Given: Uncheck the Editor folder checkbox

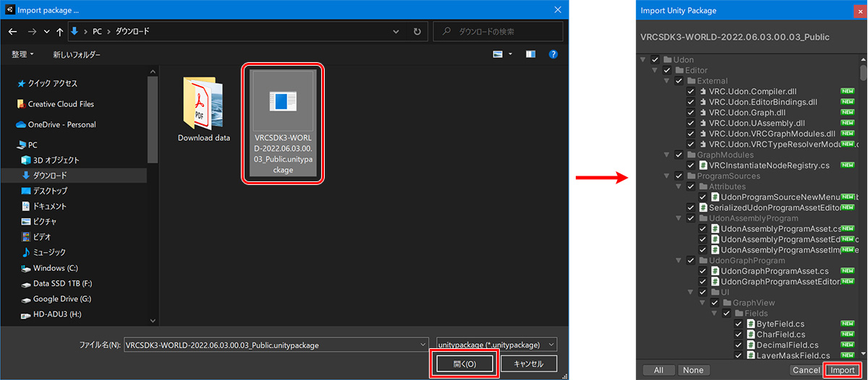Looking at the screenshot, I should point(667,71).
